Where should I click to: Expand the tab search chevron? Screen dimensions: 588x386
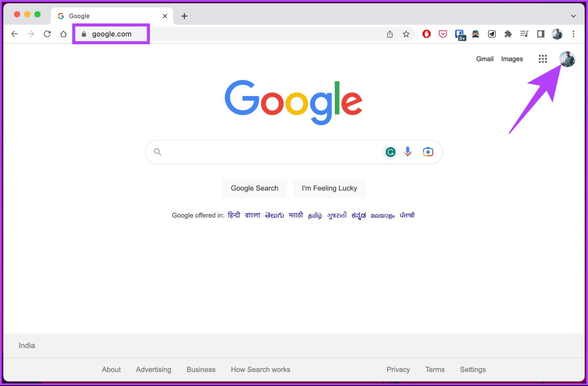(x=573, y=16)
